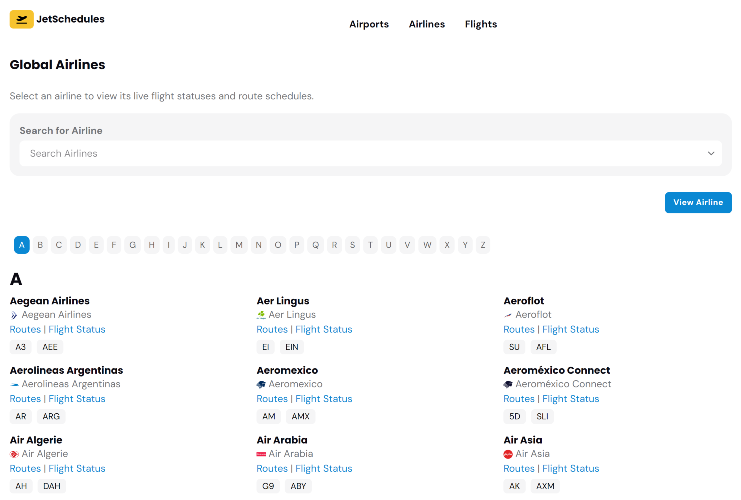Click the Air Asia red logo icon
This screenshot has height=500, width=741.
[x=508, y=454]
